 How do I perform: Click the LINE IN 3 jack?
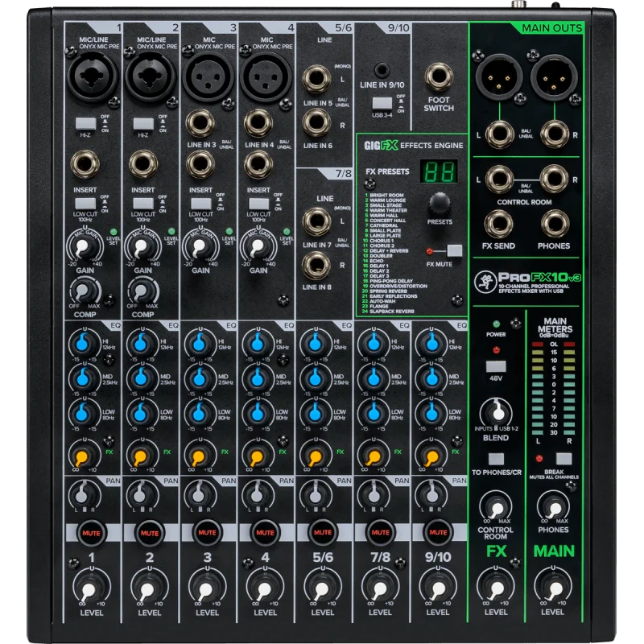[x=200, y=123]
